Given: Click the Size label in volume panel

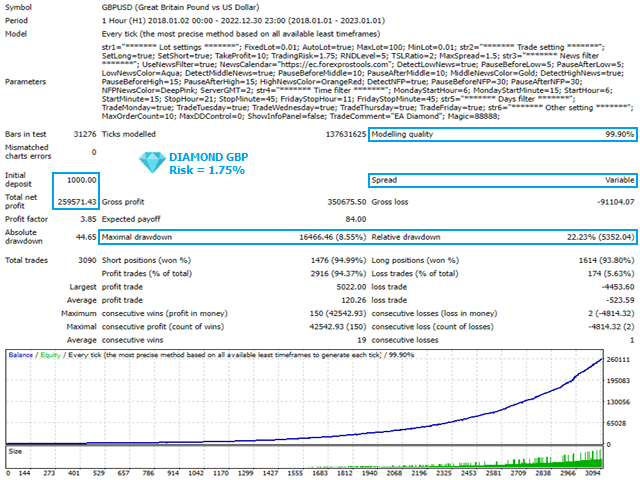Looking at the screenshot, I should [x=15, y=451].
